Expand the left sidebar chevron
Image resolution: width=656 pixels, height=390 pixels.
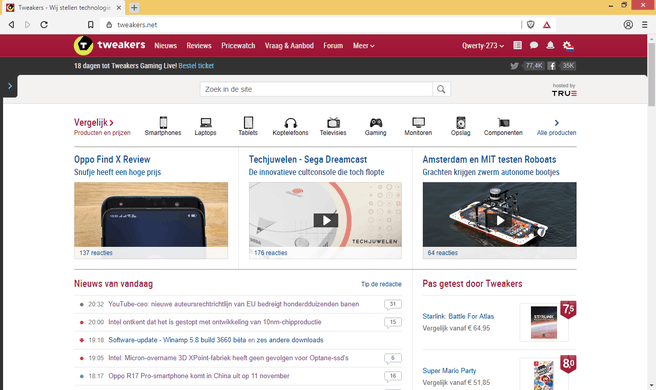coord(10,86)
